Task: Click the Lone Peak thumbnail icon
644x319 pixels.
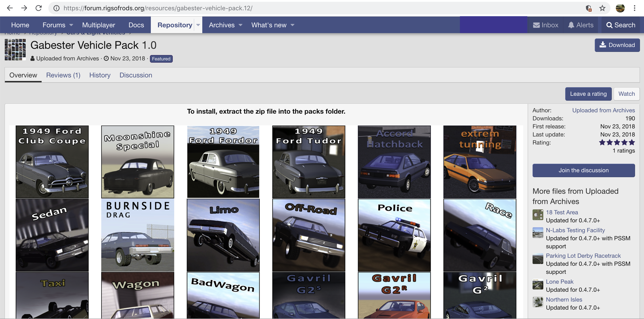Action: (x=538, y=284)
